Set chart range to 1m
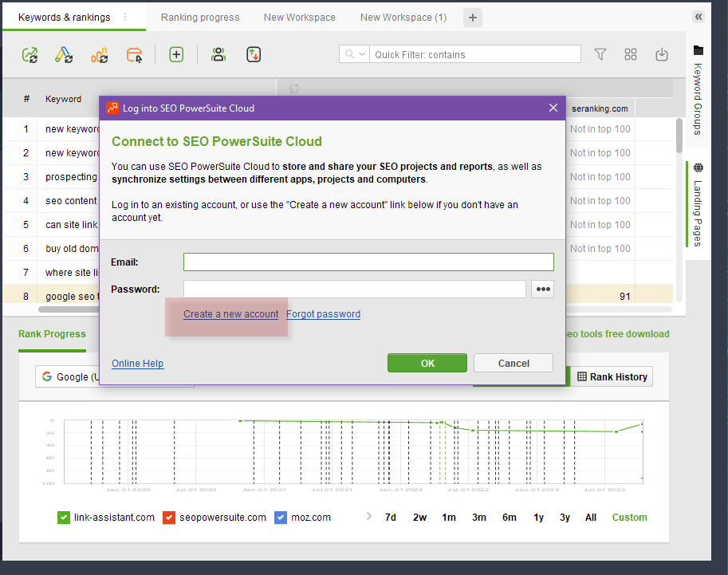The width and height of the screenshot is (728, 575). [449, 518]
